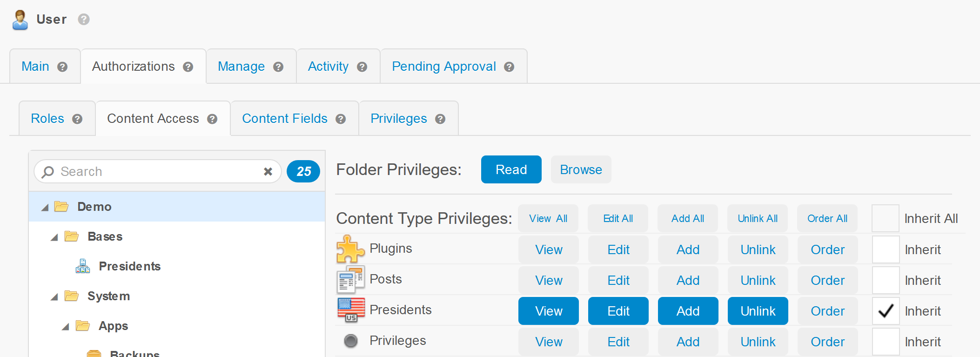Click the Plugins puzzle piece icon
This screenshot has height=357, width=980.
(x=350, y=249)
